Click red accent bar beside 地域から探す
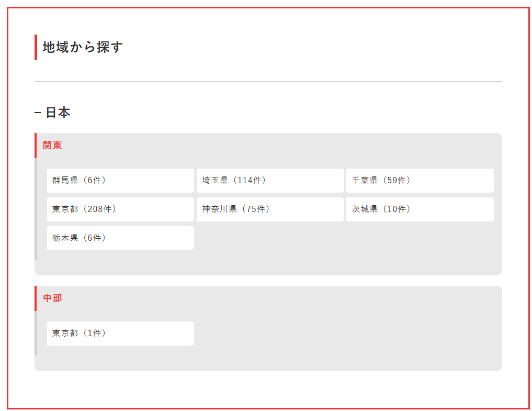This screenshot has width=532, height=411. click(x=36, y=47)
